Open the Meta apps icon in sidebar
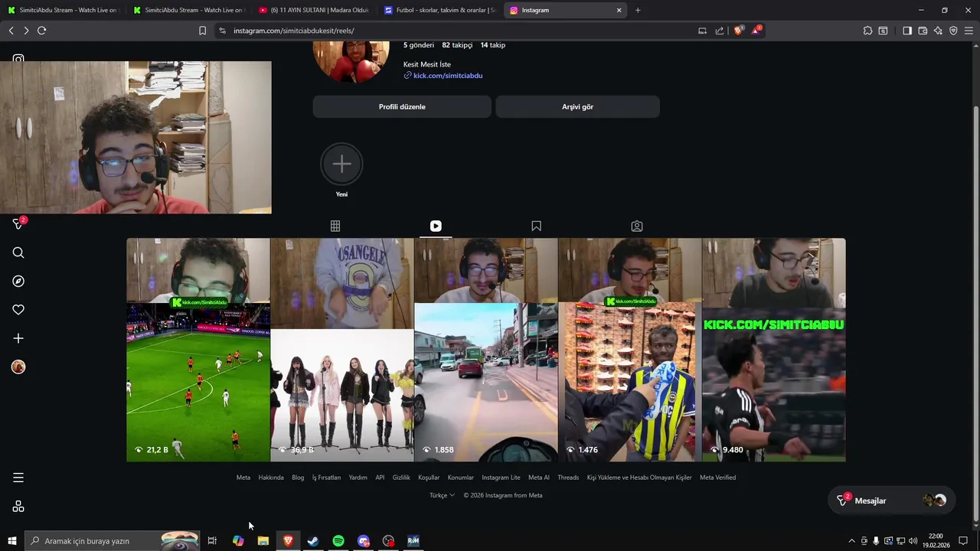Screen dimensions: 980x551 point(18,507)
